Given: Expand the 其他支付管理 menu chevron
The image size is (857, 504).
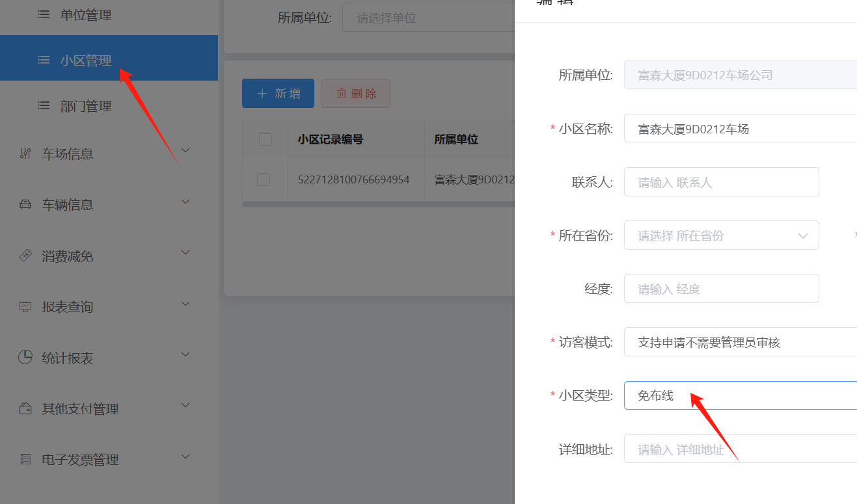Looking at the screenshot, I should coord(185,405).
